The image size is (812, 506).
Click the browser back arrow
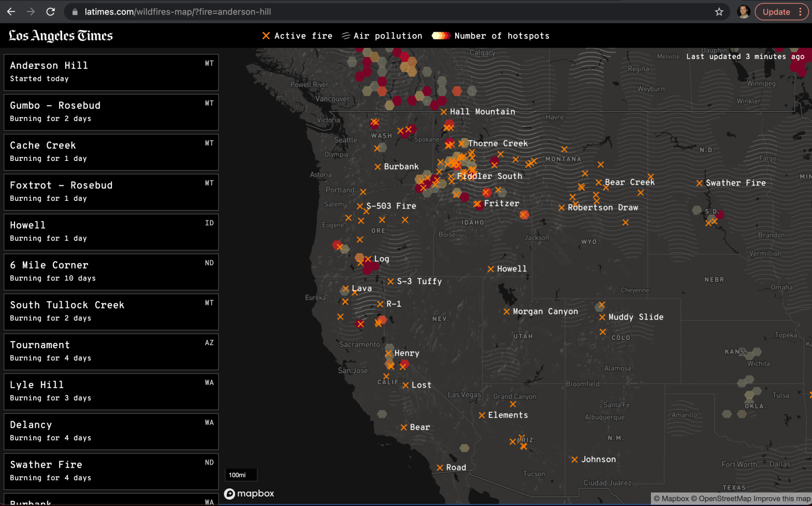pyautogui.click(x=11, y=11)
